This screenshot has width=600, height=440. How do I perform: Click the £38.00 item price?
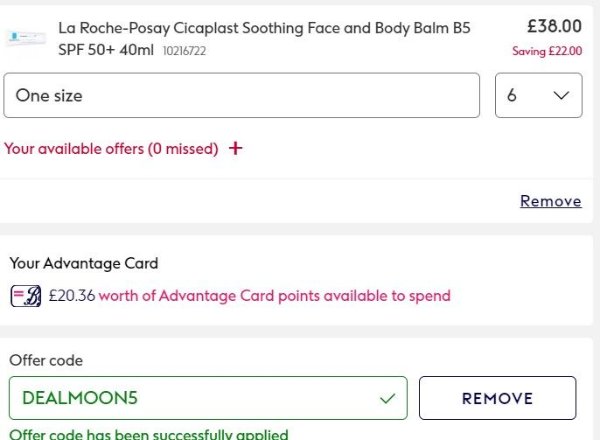(554, 26)
